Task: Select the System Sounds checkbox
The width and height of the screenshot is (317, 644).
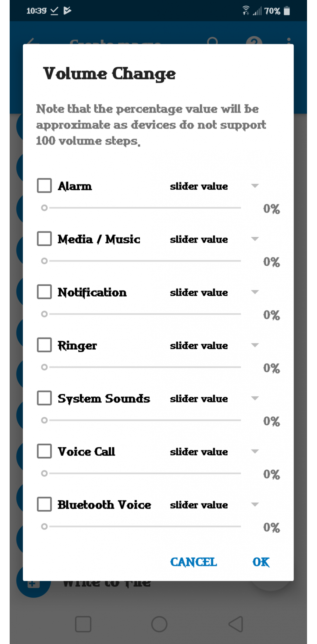Action: tap(45, 398)
